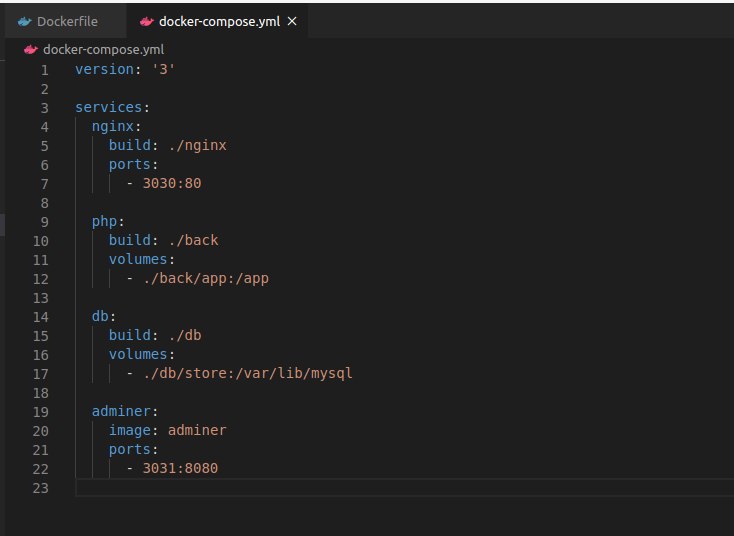
Task: Click the 'ports' key under adminer
Action: 130,449
